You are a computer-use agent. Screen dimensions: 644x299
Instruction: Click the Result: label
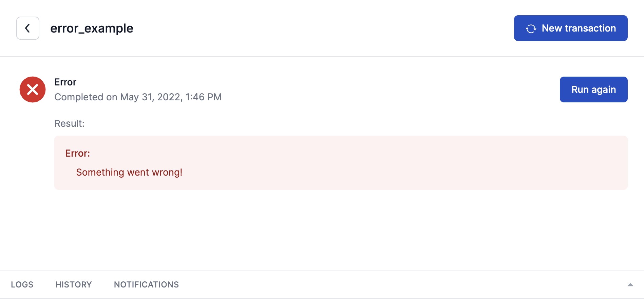click(69, 123)
